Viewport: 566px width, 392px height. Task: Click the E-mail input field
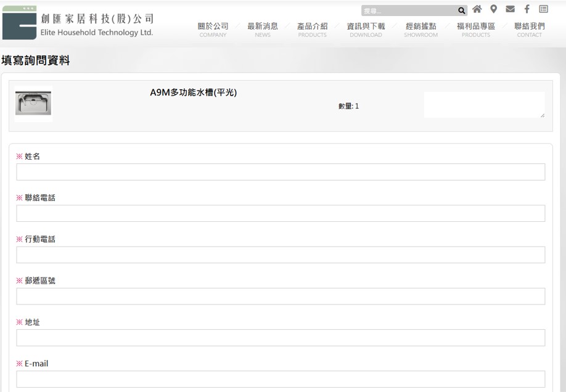click(281, 379)
